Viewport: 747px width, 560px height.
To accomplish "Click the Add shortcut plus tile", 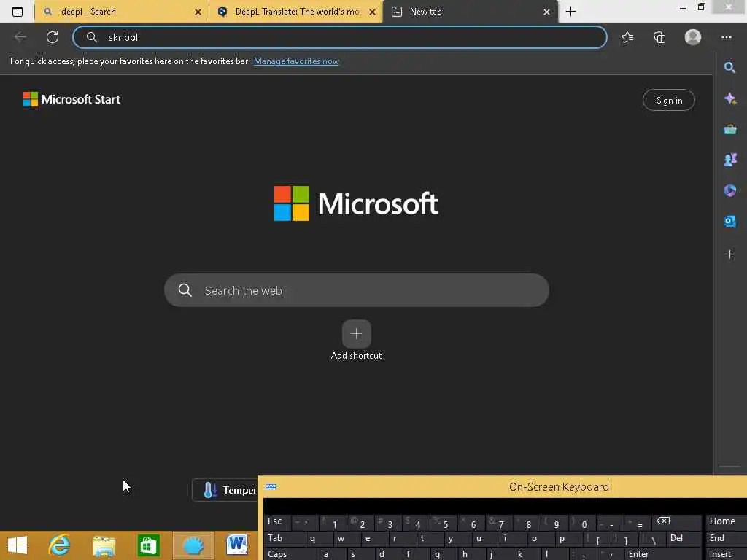I will 356,334.
